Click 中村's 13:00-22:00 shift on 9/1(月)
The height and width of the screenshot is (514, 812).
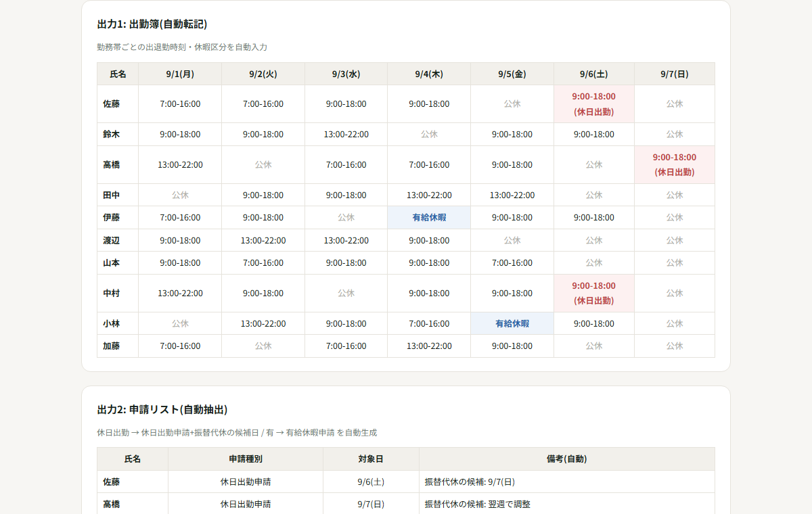[180, 294]
